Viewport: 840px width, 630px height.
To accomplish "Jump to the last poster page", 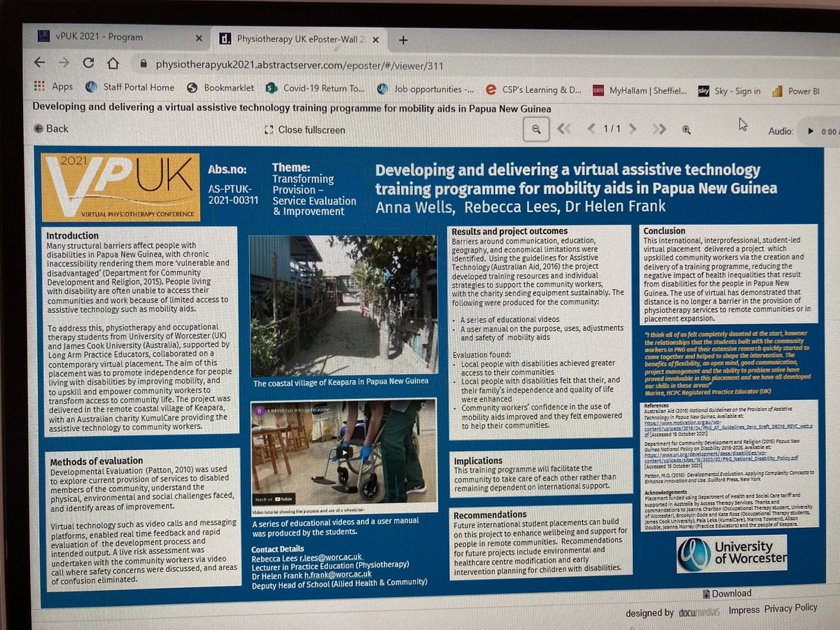I will [x=659, y=129].
